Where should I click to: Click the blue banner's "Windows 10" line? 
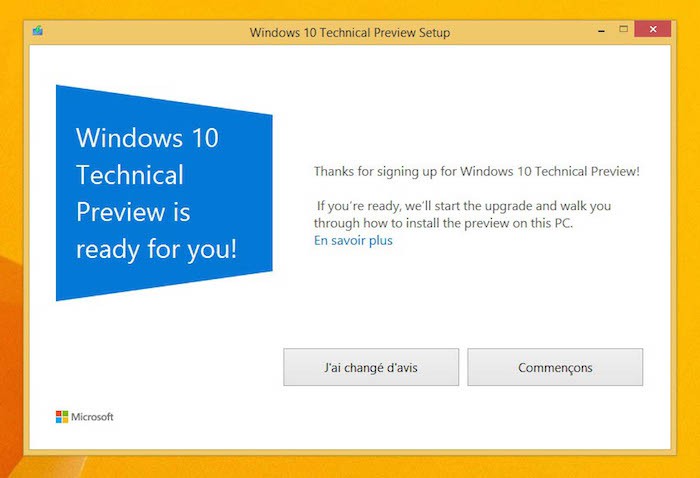coord(146,138)
